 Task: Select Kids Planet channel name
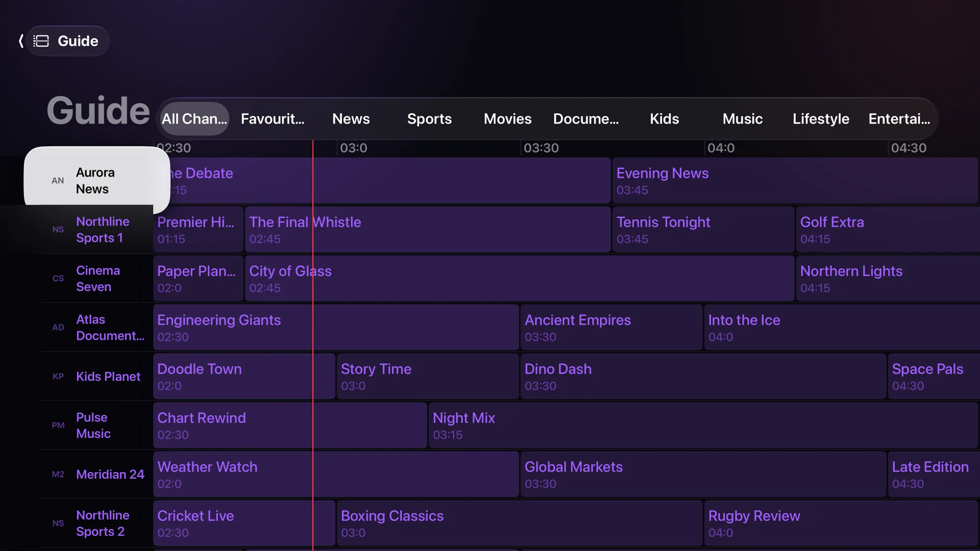[108, 377]
